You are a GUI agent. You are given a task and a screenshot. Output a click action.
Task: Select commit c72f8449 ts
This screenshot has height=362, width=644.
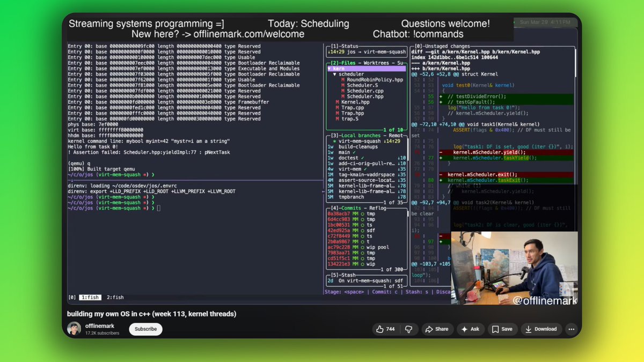(367, 237)
